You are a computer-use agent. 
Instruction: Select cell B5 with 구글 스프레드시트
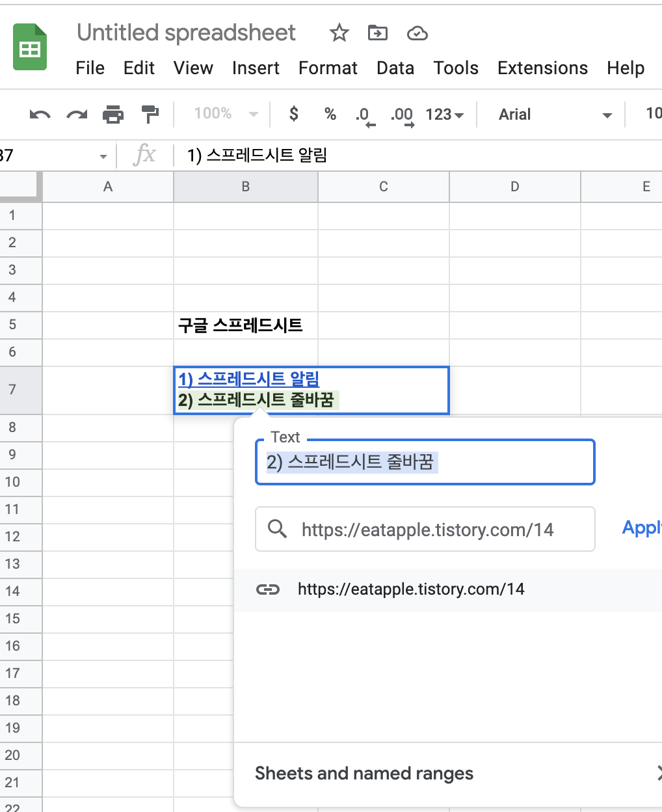(246, 325)
